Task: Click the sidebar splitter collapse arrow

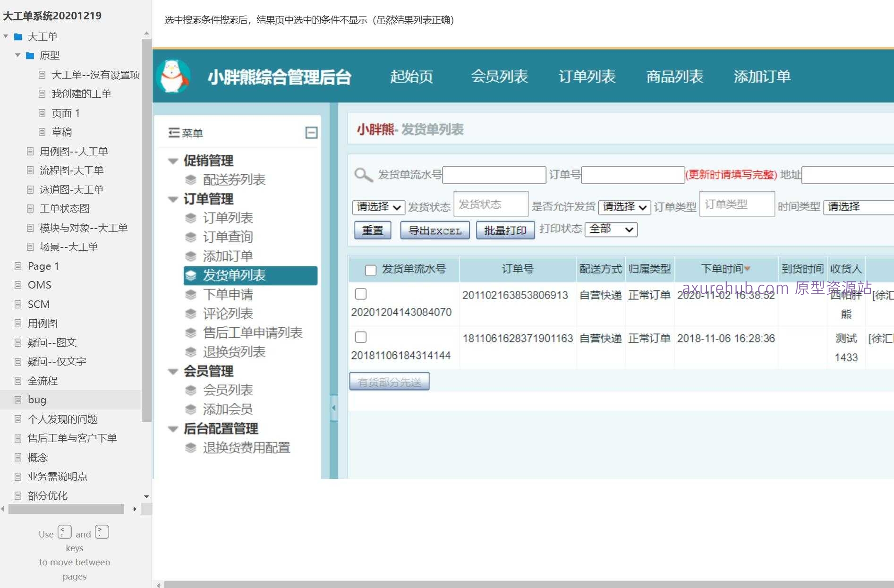Action: click(x=333, y=408)
